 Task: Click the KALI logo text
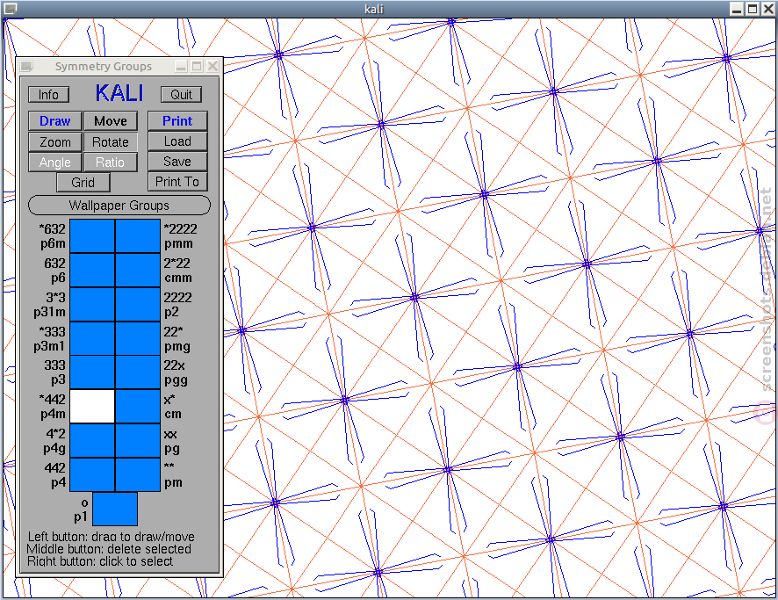pyautogui.click(x=119, y=93)
